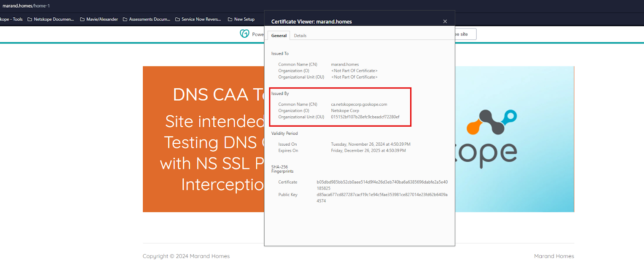Screen dimensions: 644x278
Task: Click the Issued To section heading
Action: click(280, 54)
